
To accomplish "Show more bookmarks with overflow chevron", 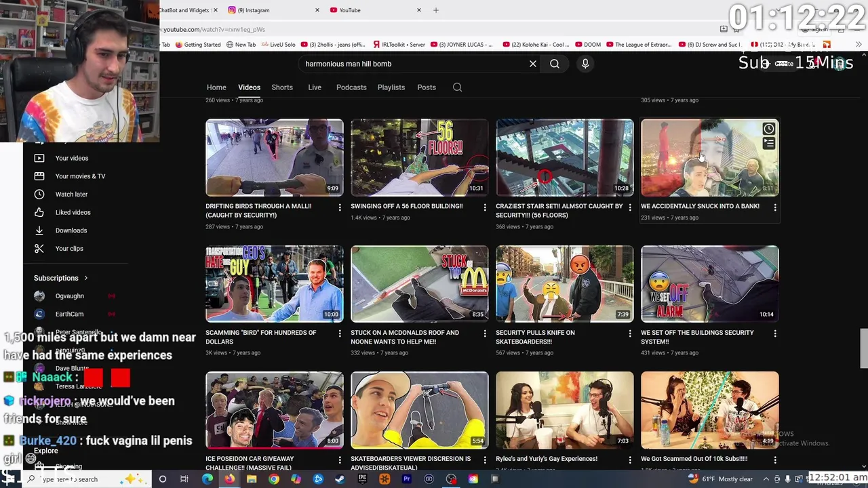I will (859, 45).
